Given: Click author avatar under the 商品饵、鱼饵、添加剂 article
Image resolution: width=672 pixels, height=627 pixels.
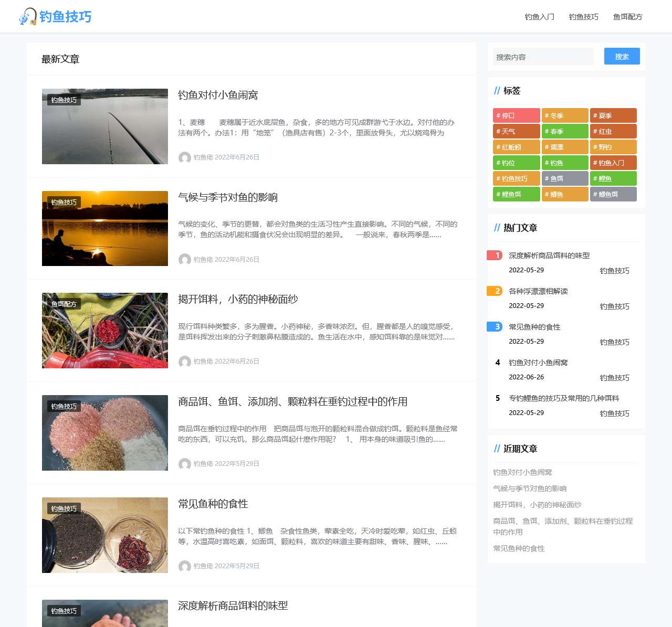Looking at the screenshot, I should pyautogui.click(x=184, y=464).
